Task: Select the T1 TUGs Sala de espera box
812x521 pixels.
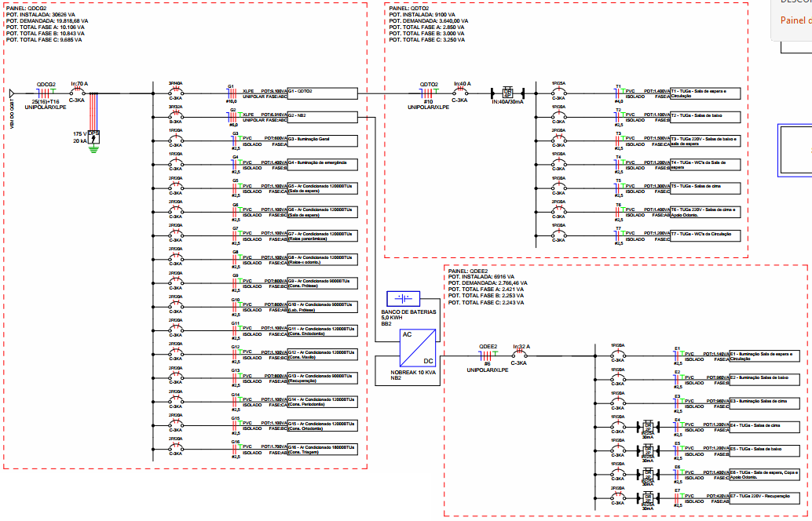Action: tap(704, 93)
